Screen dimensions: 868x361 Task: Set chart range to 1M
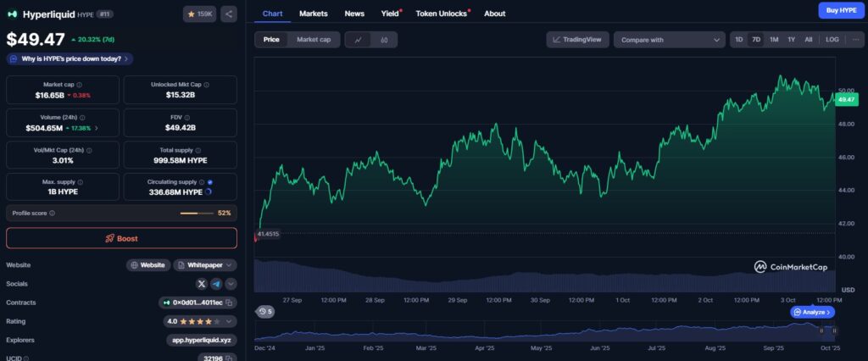(773, 40)
